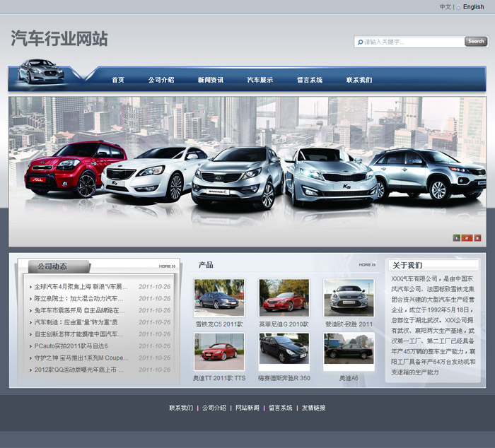495x448 pixels.
Task: Open news item 全球汽车4月聚焦上海
Action: 81,287
